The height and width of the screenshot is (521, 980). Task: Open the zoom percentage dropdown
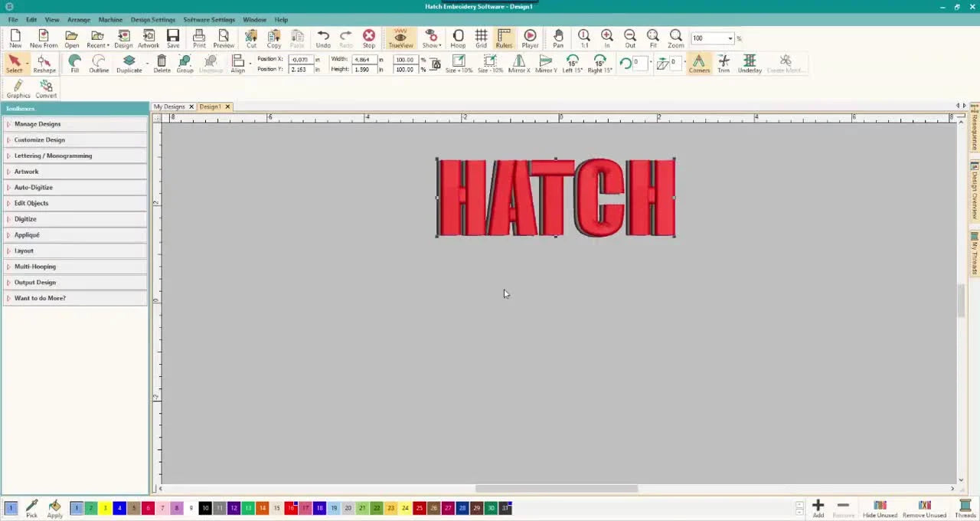[x=730, y=38]
